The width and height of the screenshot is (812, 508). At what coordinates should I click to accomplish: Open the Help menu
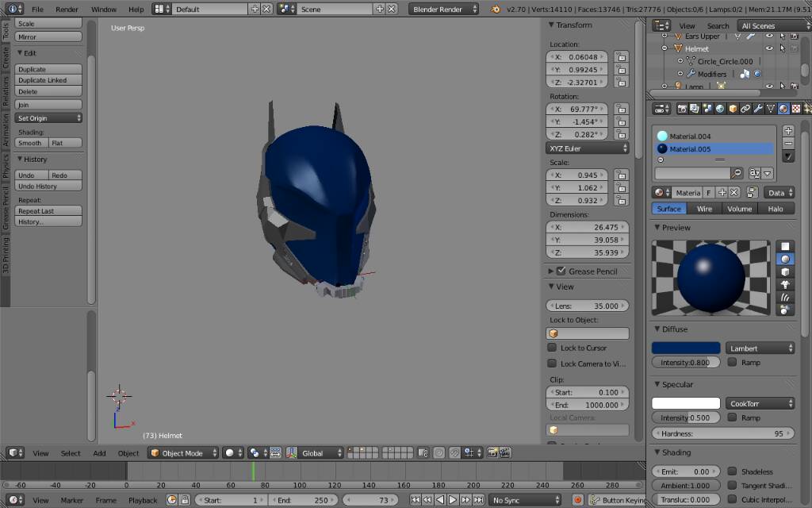[136, 10]
